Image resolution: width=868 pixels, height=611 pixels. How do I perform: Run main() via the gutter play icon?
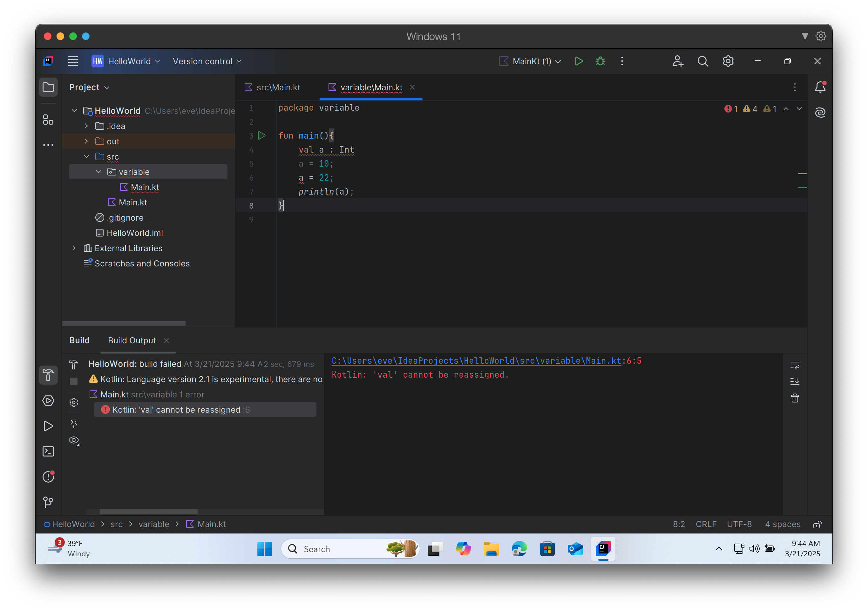tap(261, 135)
